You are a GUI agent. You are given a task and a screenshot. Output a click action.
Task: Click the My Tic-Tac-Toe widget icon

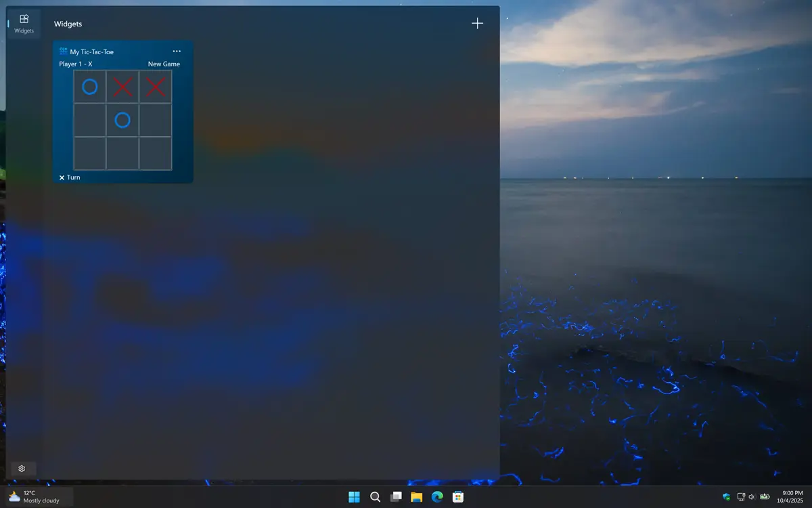(x=62, y=51)
